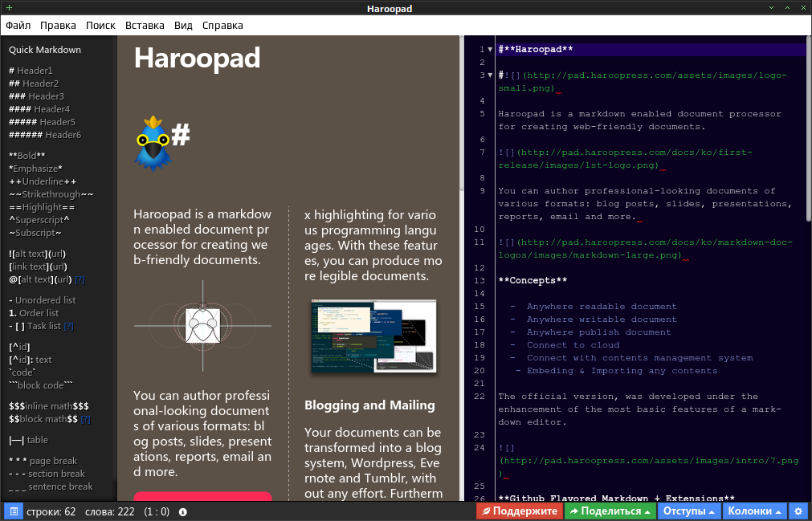This screenshot has height=521, width=812.
Task: Click the preview pane vertical scrollbar
Action: coord(461,114)
